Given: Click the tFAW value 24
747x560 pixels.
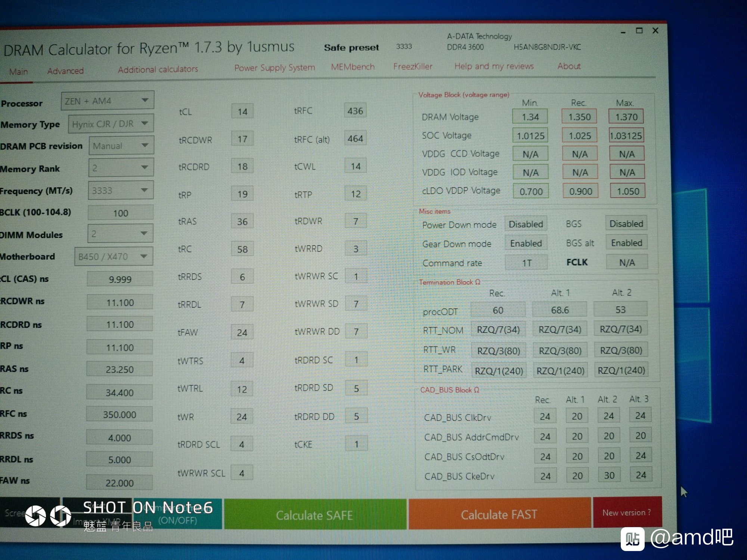Looking at the screenshot, I should point(242,332).
